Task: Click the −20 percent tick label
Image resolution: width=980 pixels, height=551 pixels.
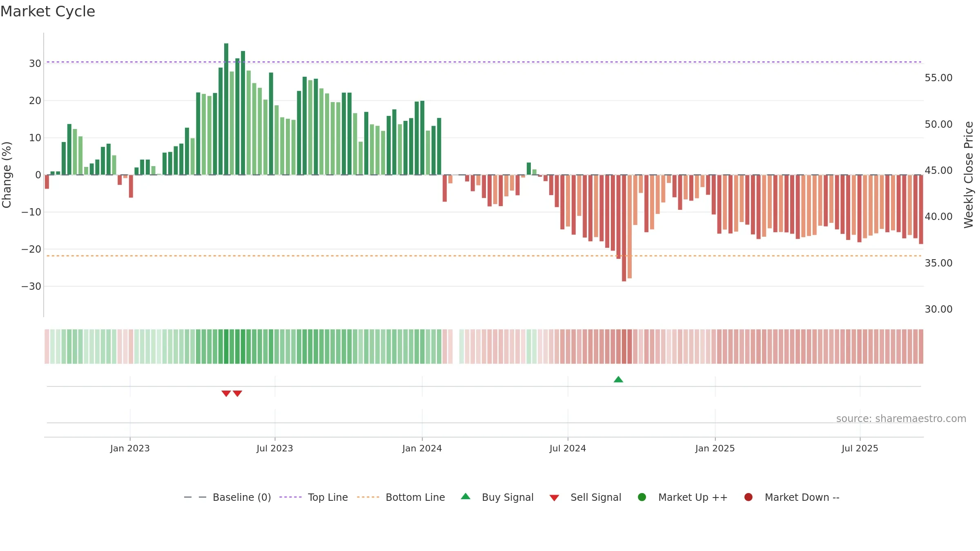Action: click(x=31, y=249)
